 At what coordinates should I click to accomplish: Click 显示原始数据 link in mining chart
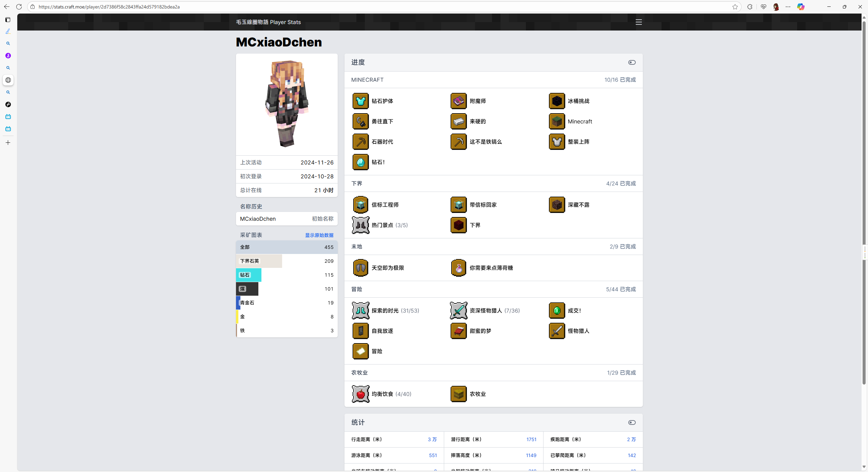click(319, 235)
